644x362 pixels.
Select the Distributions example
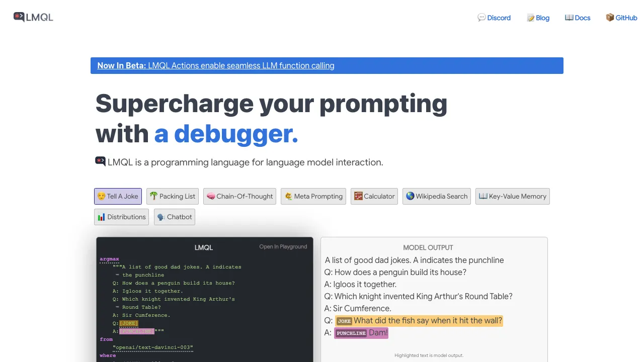(x=121, y=217)
